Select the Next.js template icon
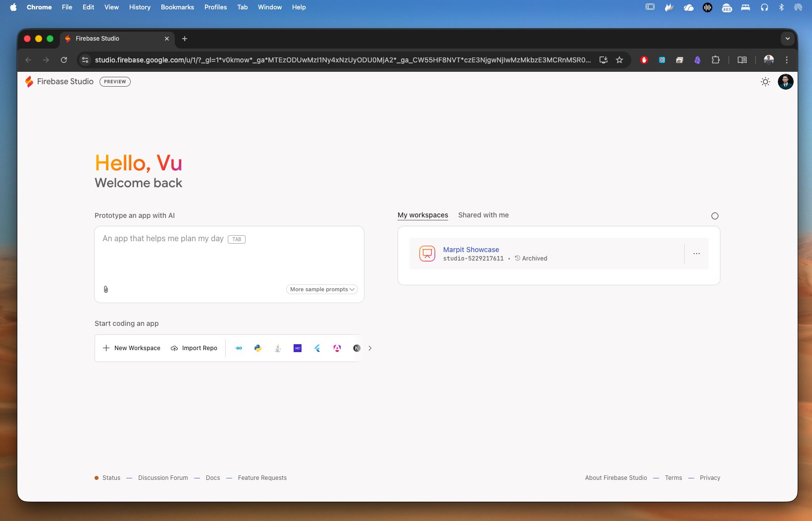This screenshot has width=812, height=521. 356,348
